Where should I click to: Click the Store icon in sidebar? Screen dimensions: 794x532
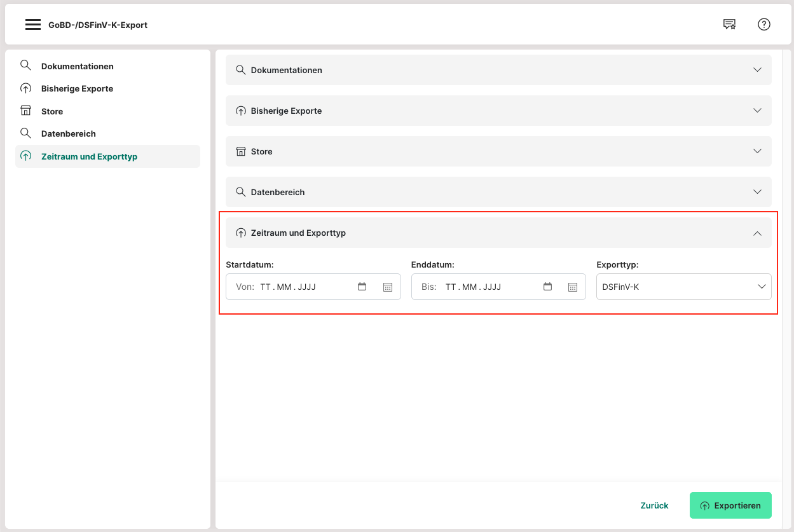(25, 111)
